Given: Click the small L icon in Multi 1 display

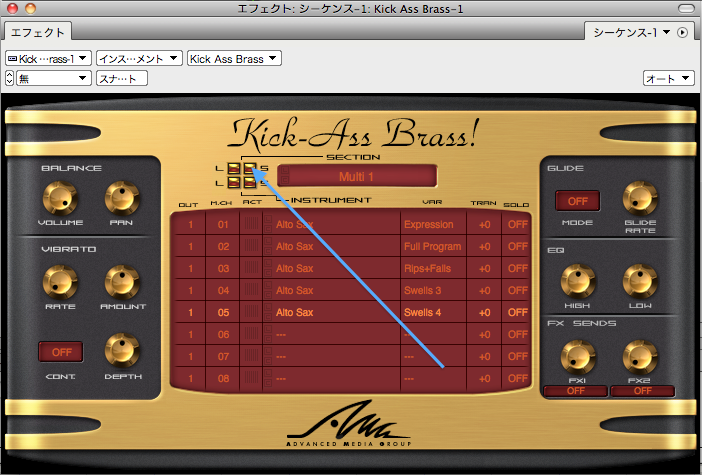Looking at the screenshot, I should click(285, 171).
